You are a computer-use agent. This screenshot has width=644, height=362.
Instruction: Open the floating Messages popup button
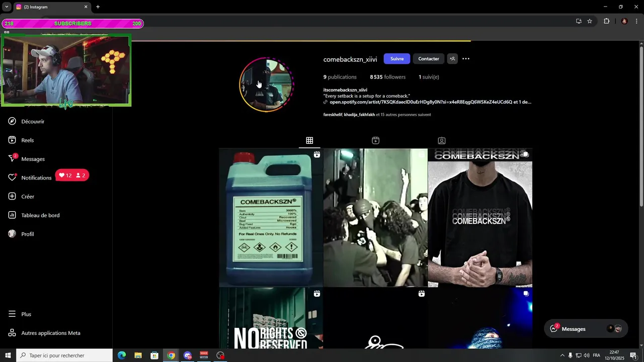pos(586,329)
